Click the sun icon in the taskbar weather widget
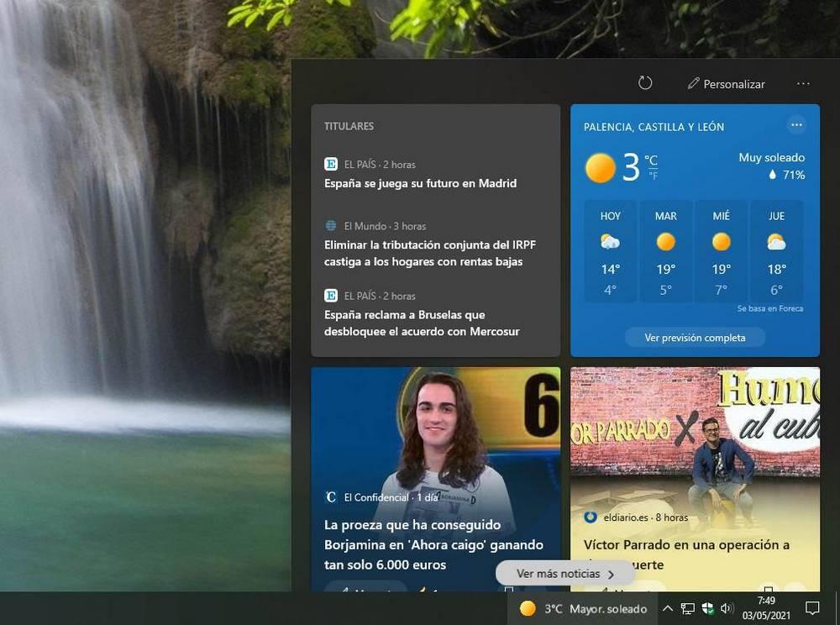This screenshot has width=840, height=625. click(528, 608)
